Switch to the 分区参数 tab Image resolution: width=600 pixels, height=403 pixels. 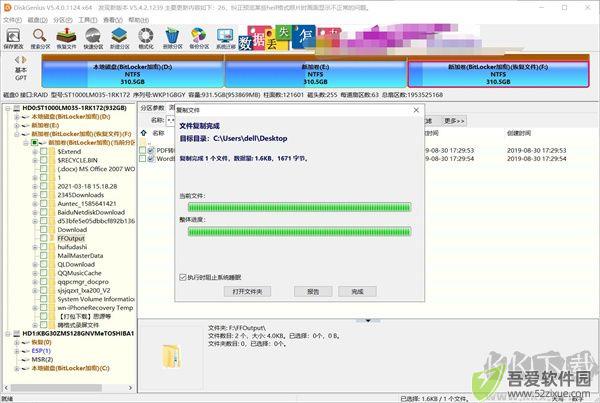[x=152, y=108]
